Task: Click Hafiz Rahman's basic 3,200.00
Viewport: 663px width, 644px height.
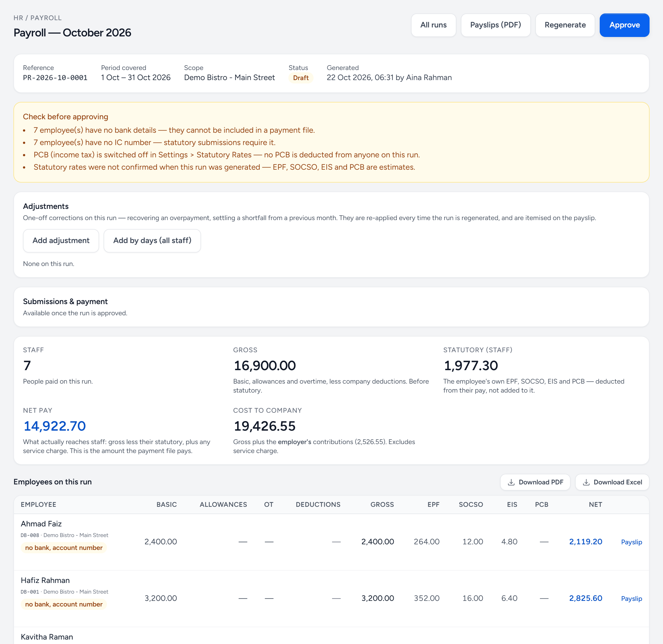Action: (161, 598)
